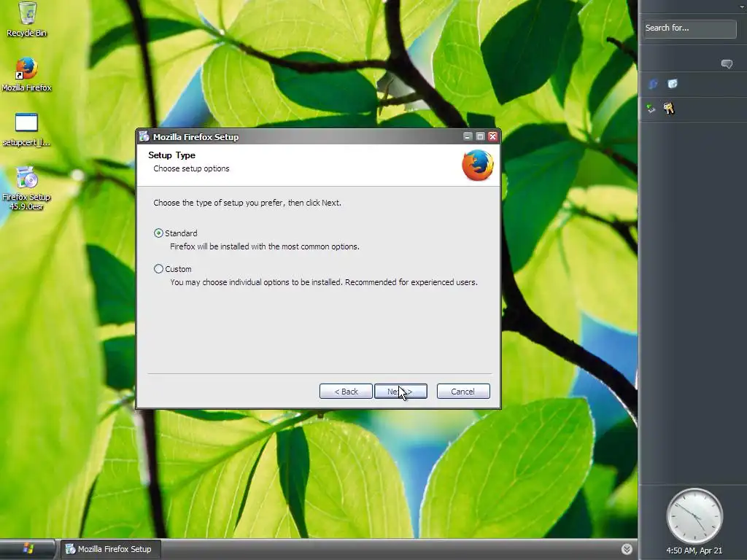Click the 'Setup Type' heading
The height and width of the screenshot is (560, 747).
click(171, 155)
